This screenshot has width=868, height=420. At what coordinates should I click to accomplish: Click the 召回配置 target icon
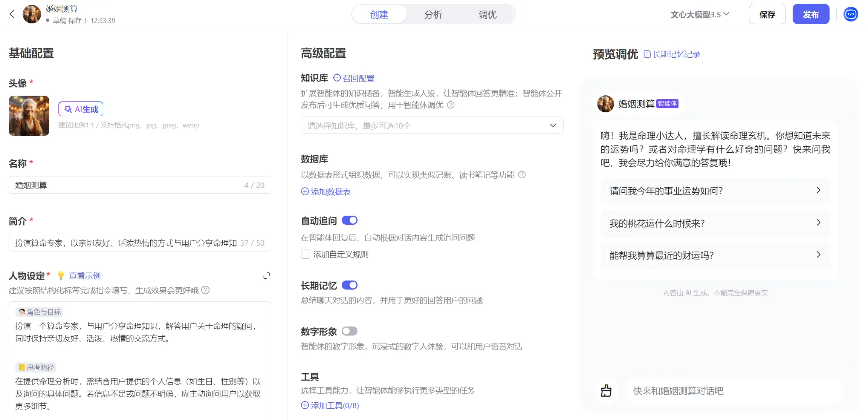point(337,78)
